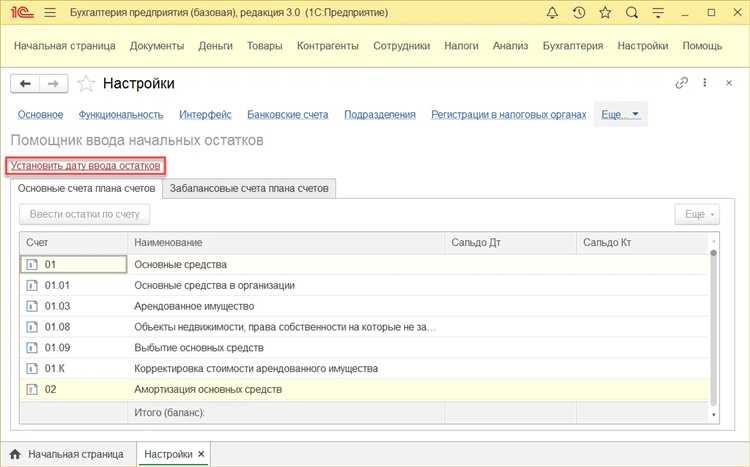
Task: Click table scrollbar down arrow
Action: tap(714, 415)
